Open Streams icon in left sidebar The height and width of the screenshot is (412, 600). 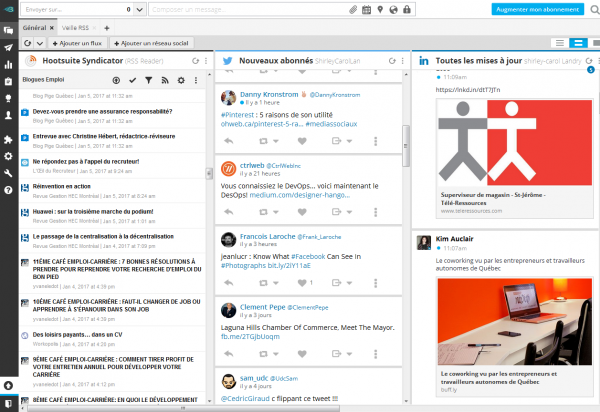point(8,30)
